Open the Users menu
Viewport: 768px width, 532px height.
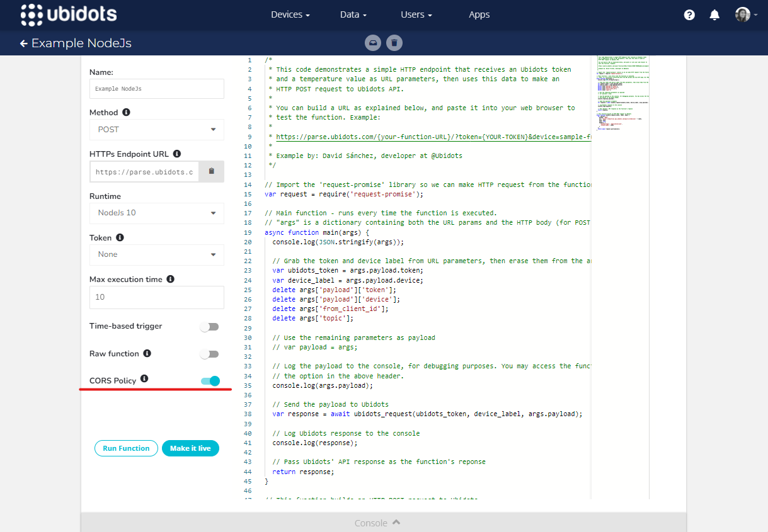tap(416, 14)
